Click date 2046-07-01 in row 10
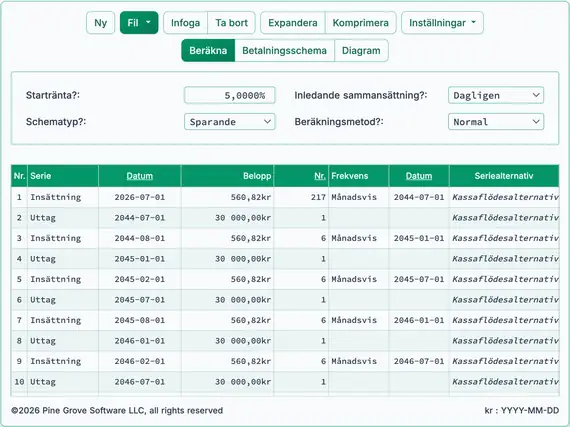 (x=140, y=382)
